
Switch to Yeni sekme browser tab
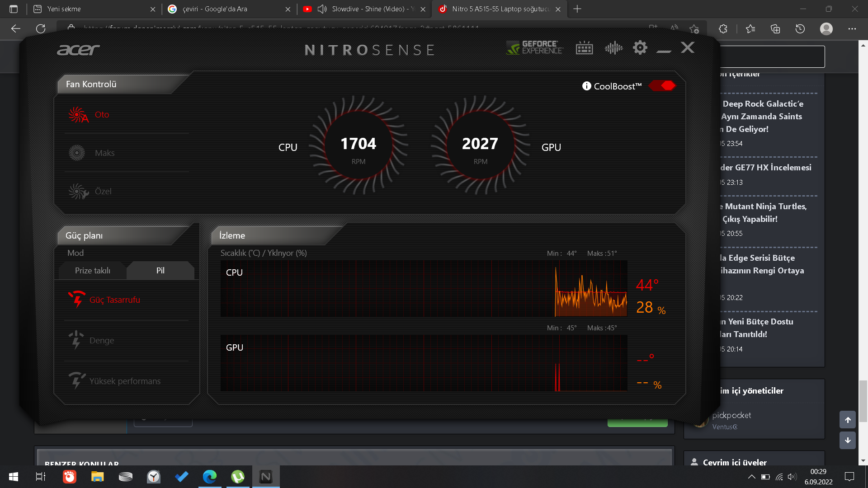click(94, 9)
